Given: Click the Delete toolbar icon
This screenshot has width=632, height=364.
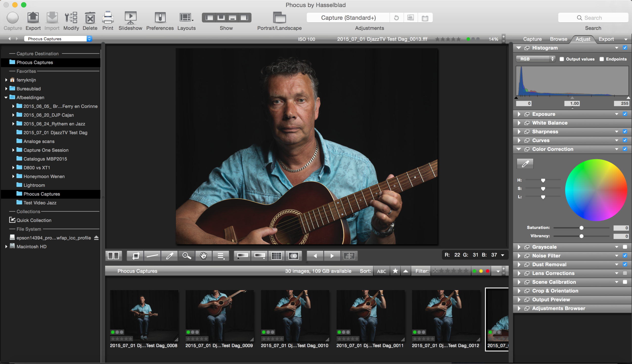Looking at the screenshot, I should 90,18.
